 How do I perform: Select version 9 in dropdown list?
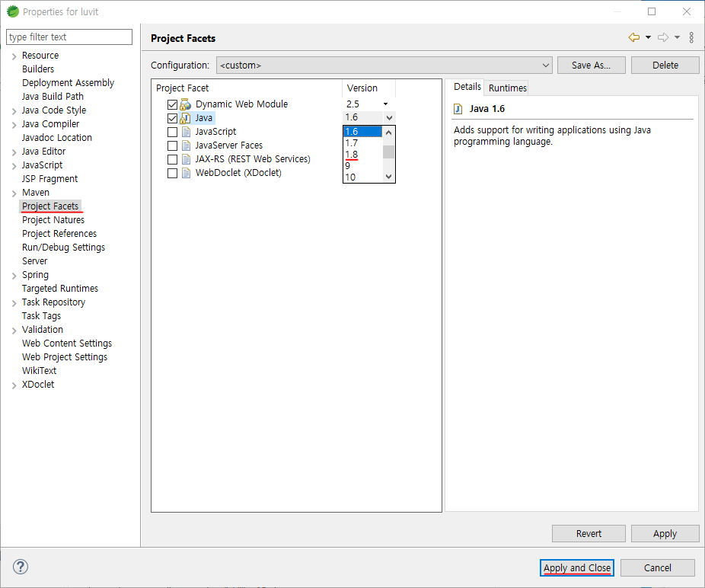[x=362, y=165]
